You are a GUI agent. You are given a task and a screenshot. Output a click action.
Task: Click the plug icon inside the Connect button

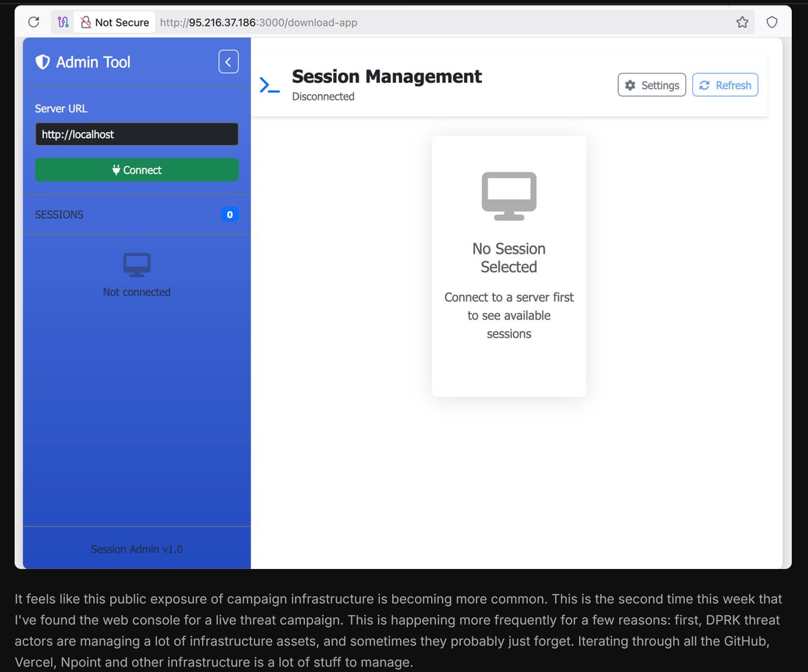point(116,170)
